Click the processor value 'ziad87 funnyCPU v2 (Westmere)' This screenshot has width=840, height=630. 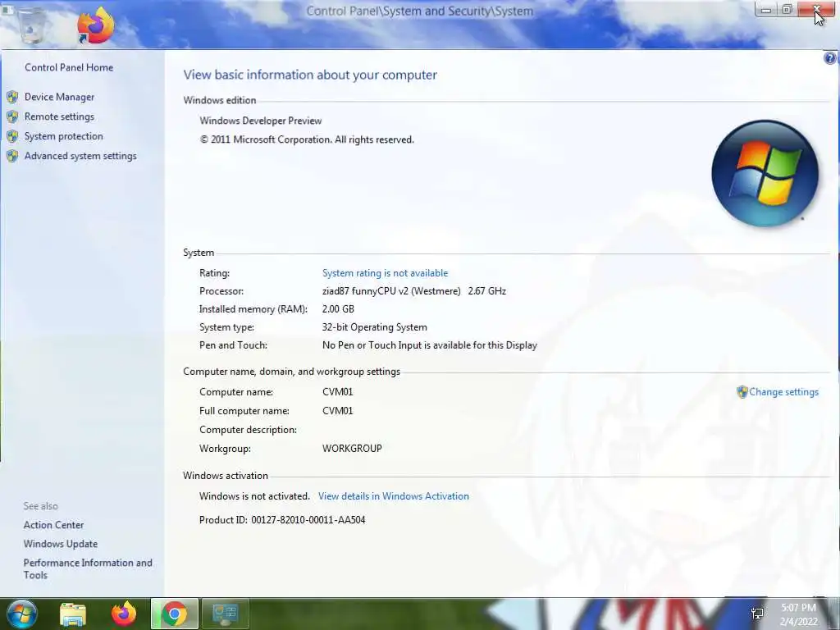[x=391, y=291]
